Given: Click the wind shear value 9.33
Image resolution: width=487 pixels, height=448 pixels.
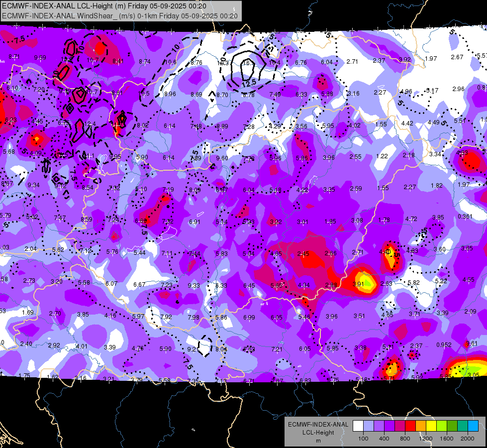Looking at the screenshot, I should 194,285.
